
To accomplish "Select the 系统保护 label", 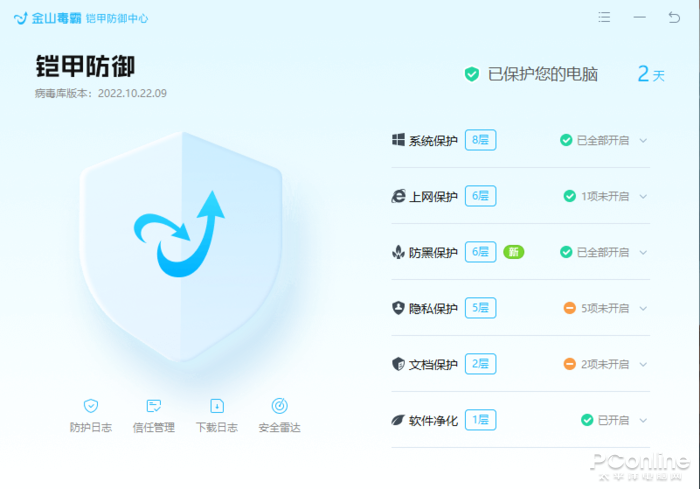I will (x=433, y=141).
